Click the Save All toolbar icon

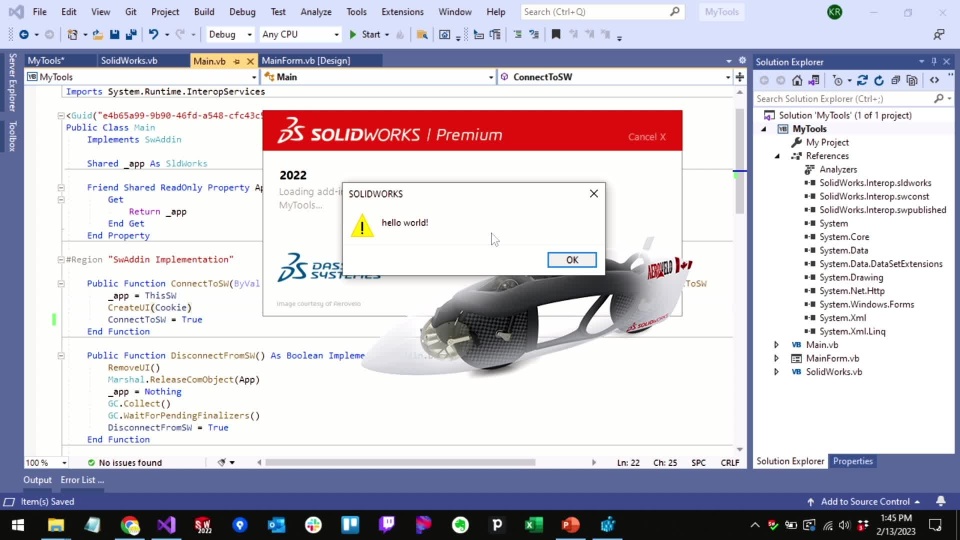click(x=131, y=35)
